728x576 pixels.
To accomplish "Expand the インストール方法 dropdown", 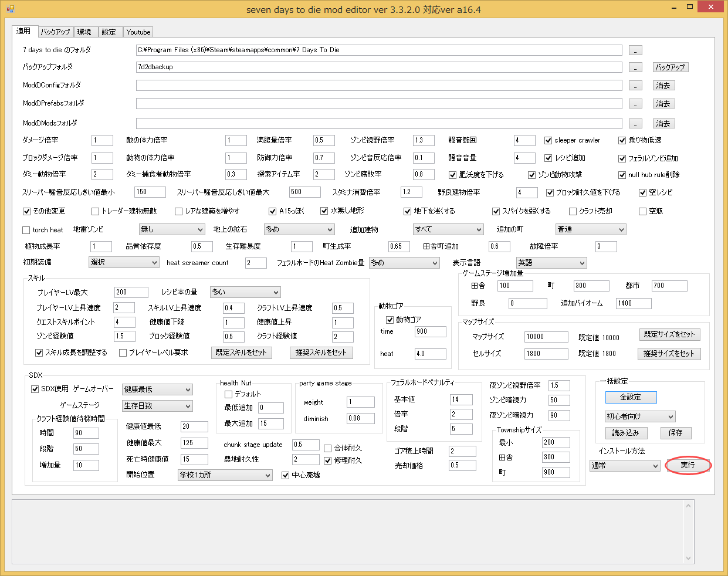I will [x=625, y=466].
